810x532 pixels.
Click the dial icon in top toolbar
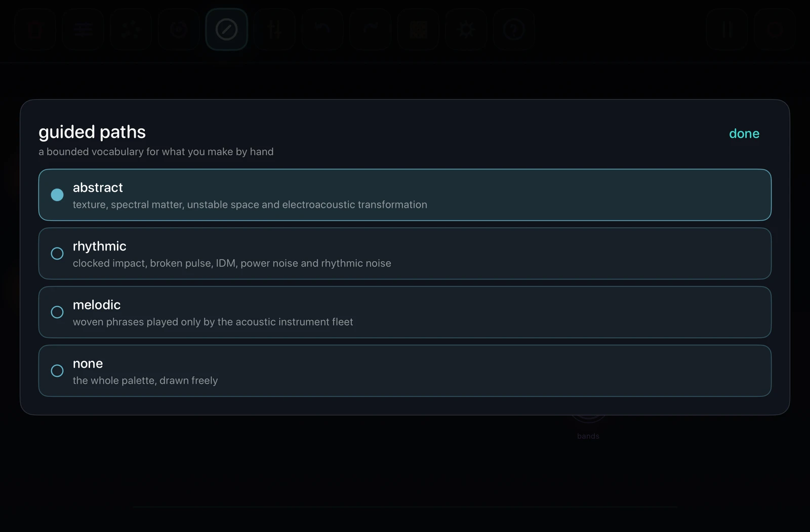(179, 29)
